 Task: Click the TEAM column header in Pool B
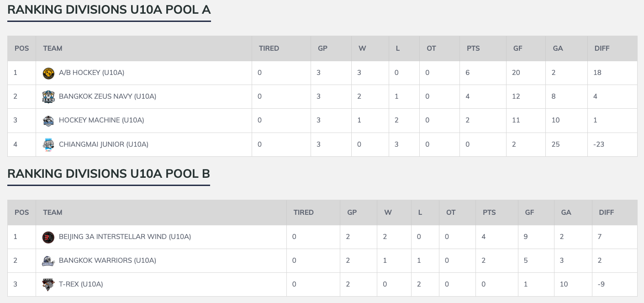point(53,213)
